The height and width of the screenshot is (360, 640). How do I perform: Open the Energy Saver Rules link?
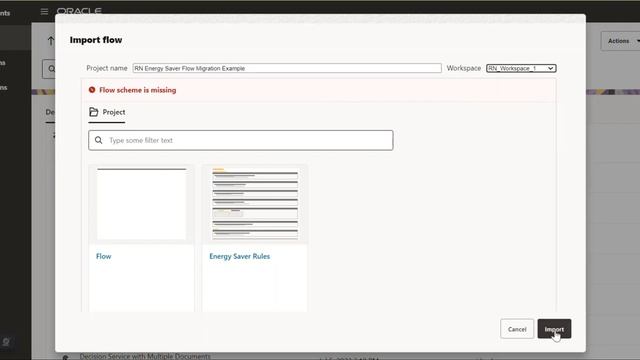(x=240, y=256)
